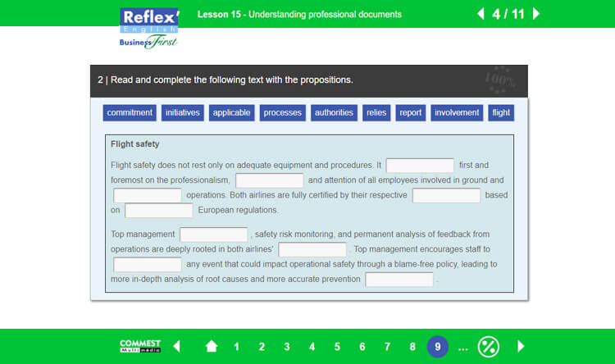The height and width of the screenshot is (364, 615).
Task: Pick the 'flight' word tile
Action: [x=501, y=112]
